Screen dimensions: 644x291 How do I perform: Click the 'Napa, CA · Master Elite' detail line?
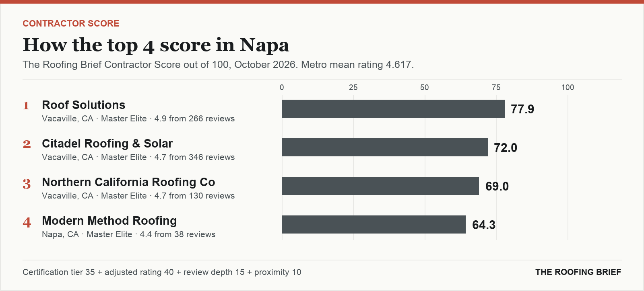[x=129, y=234]
